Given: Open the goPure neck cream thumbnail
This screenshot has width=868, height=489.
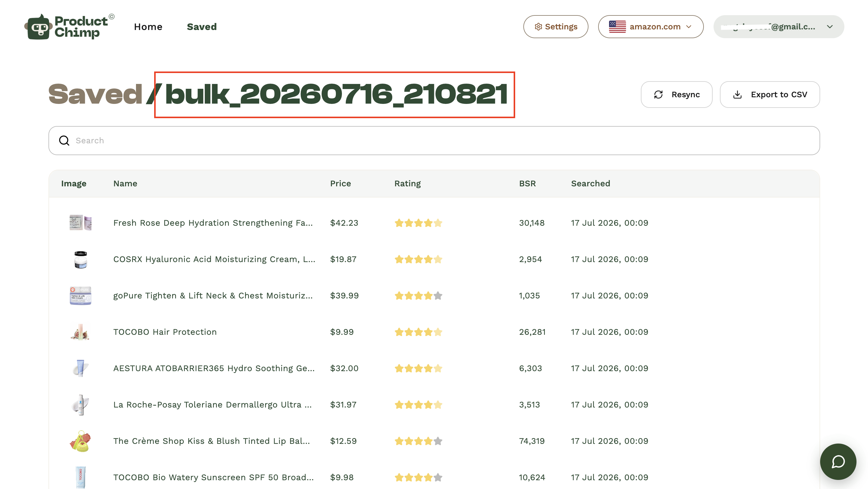Looking at the screenshot, I should coord(81,296).
